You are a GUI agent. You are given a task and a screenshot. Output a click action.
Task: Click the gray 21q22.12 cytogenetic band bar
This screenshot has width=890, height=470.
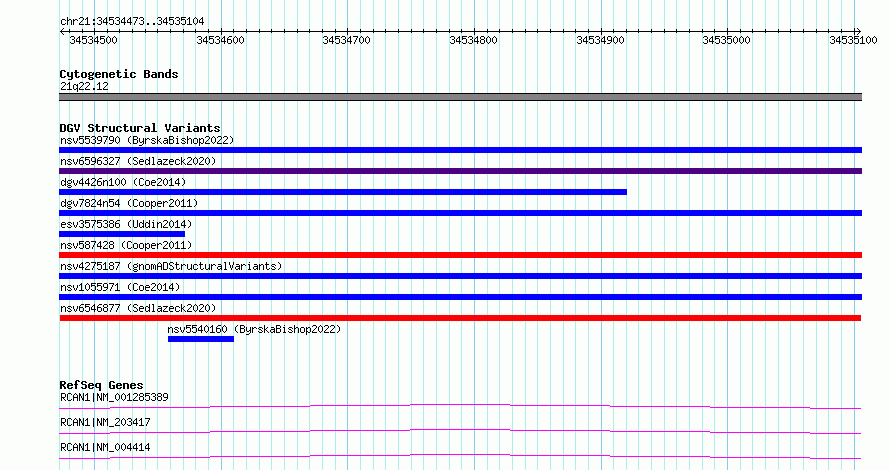click(460, 97)
